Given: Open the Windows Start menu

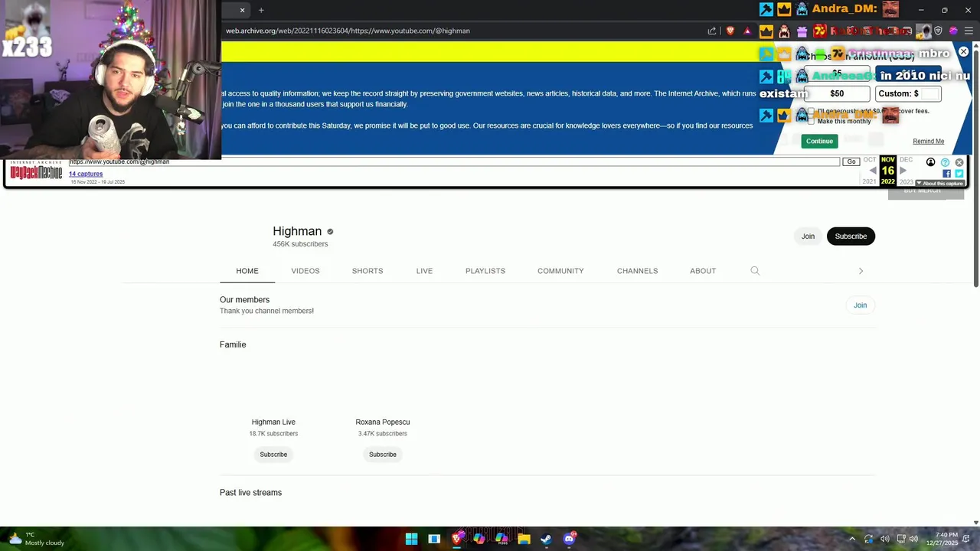Looking at the screenshot, I should (411, 539).
